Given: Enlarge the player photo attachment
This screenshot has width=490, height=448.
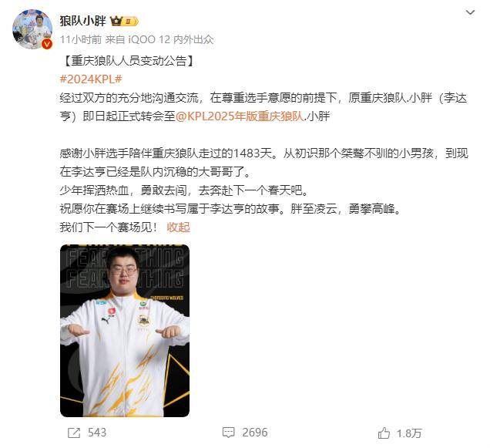Looking at the screenshot, I should tap(125, 331).
